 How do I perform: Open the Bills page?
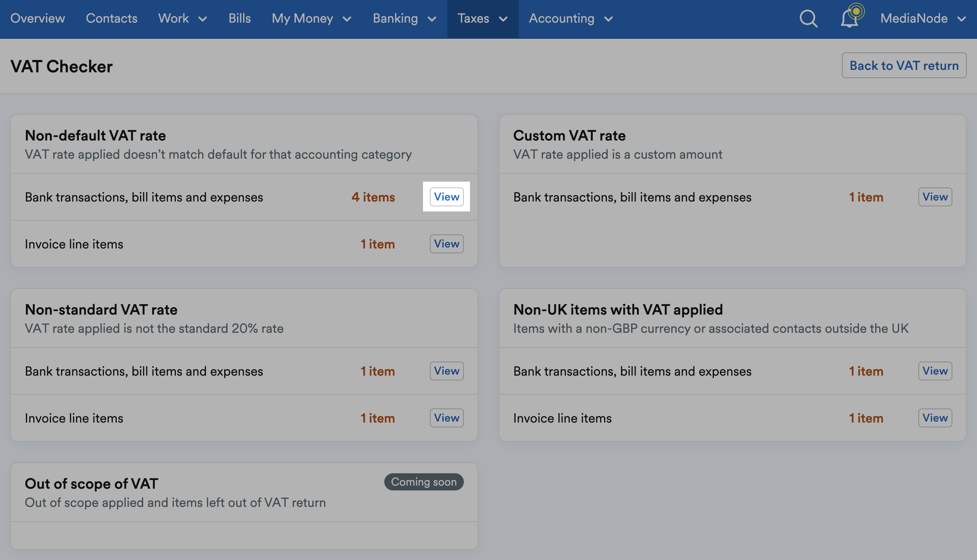[240, 19]
